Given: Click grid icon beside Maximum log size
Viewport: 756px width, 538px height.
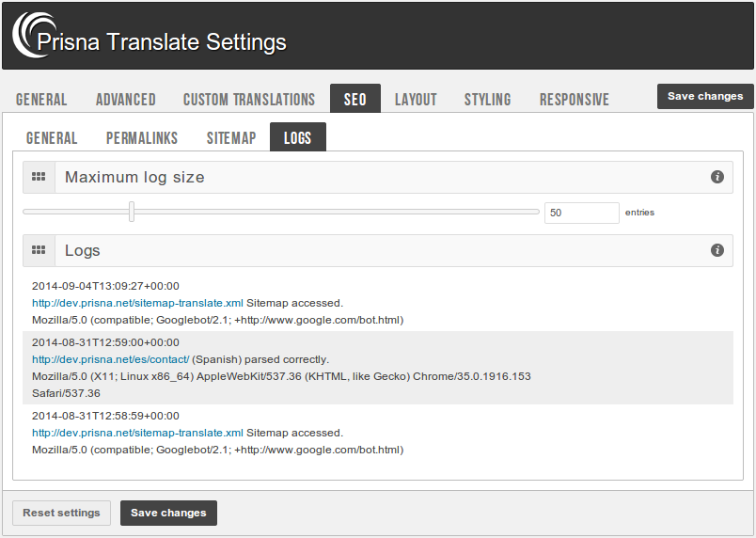Looking at the screenshot, I should point(39,177).
